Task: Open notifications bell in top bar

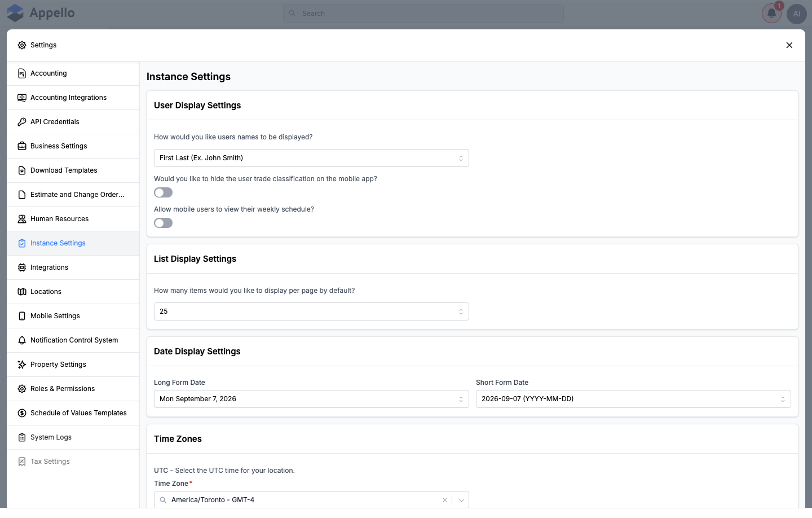Action: (x=771, y=14)
